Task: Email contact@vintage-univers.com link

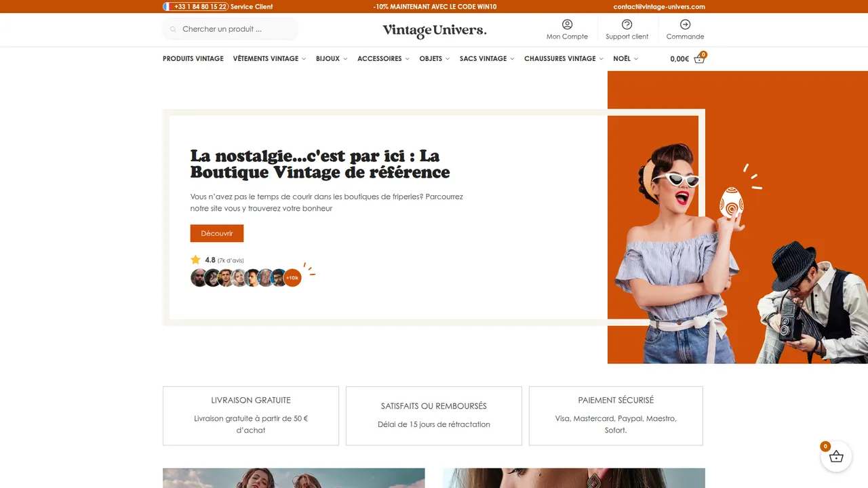Action: pos(659,7)
